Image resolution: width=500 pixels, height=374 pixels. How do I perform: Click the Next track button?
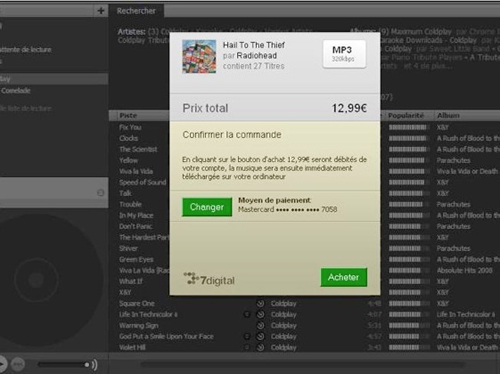tap(18, 364)
